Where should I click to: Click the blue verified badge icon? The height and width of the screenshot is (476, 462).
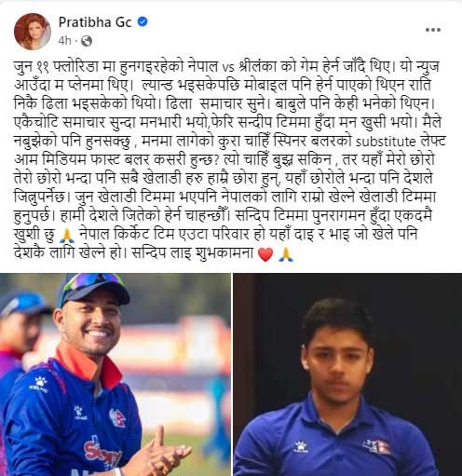[143, 21]
